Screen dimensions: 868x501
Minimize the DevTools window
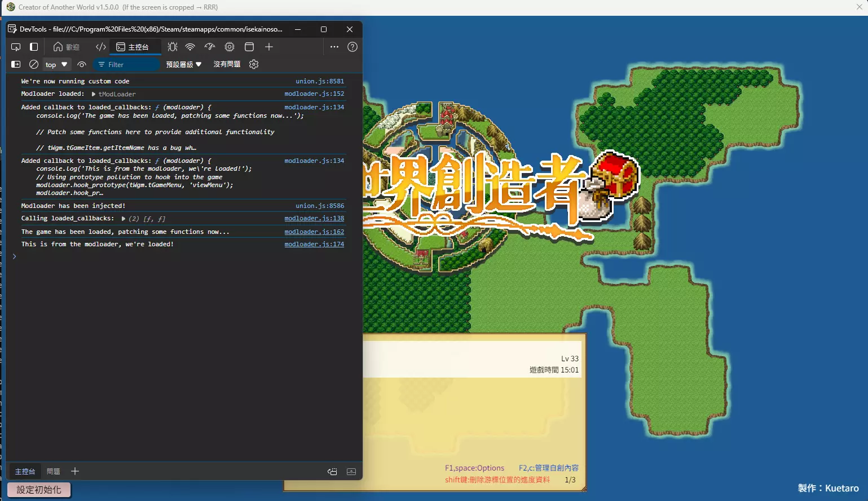click(298, 29)
